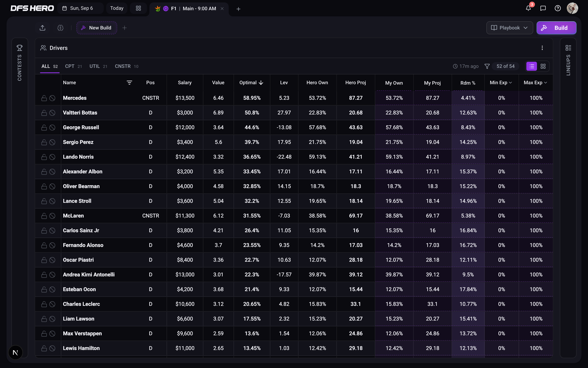Click the DFS HERO logo
The width and height of the screenshot is (588, 368).
click(x=32, y=9)
